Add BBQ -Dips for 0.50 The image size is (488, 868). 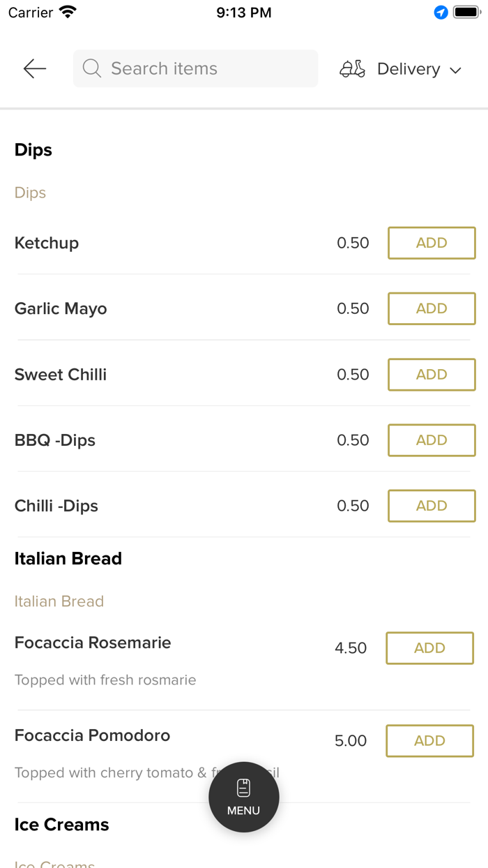click(431, 440)
